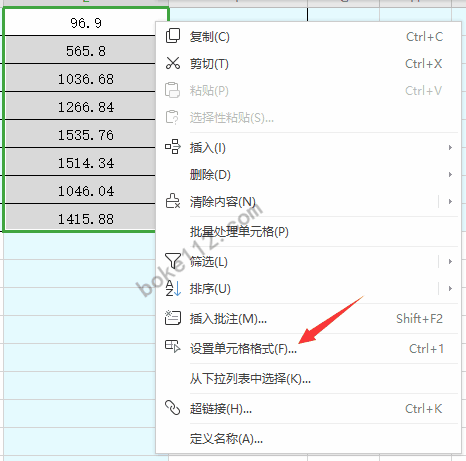Click the Ctrl+C shortcut text
This screenshot has width=466, height=461.
click(x=424, y=37)
